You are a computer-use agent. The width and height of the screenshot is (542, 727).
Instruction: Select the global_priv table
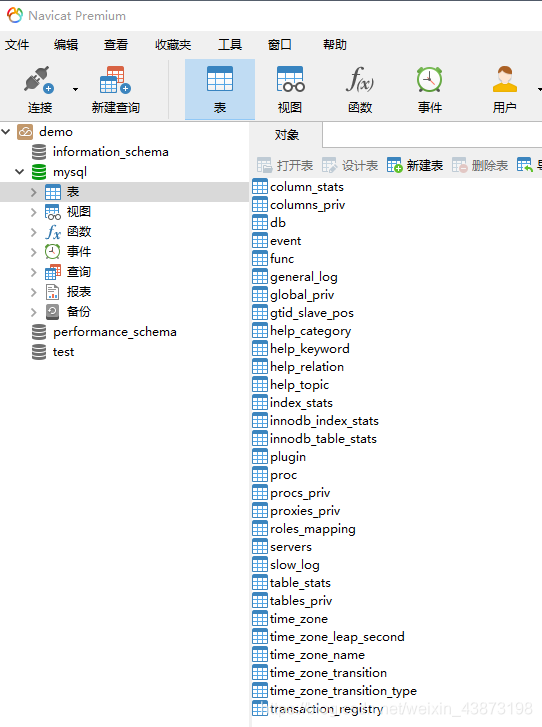pos(293,294)
